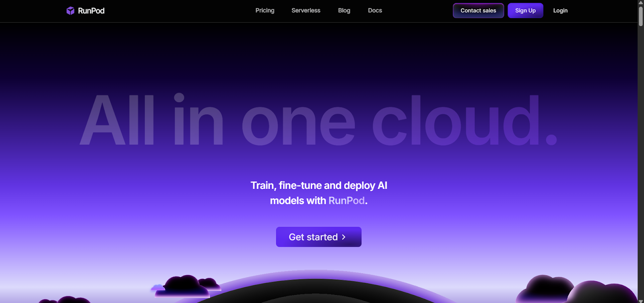Viewport: 644px width, 303px height.
Task: Open the Login link
Action: 560,10
